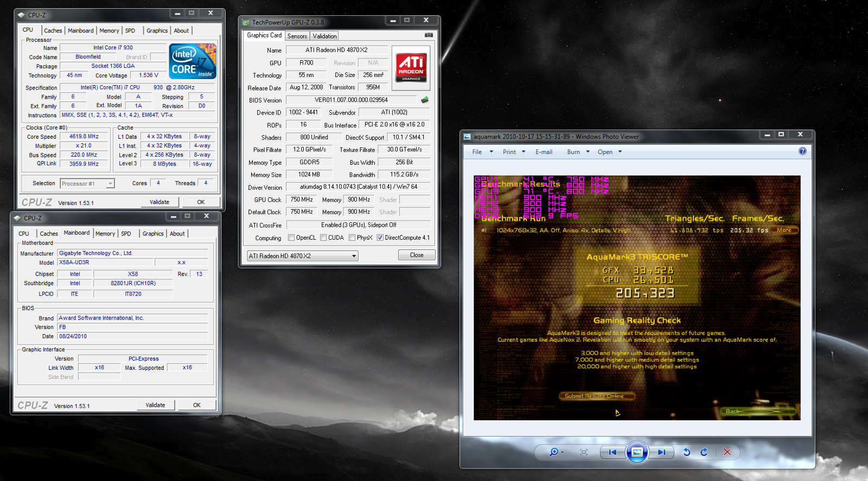Toggle the PhysX checkbox
The image size is (868, 481).
point(352,238)
